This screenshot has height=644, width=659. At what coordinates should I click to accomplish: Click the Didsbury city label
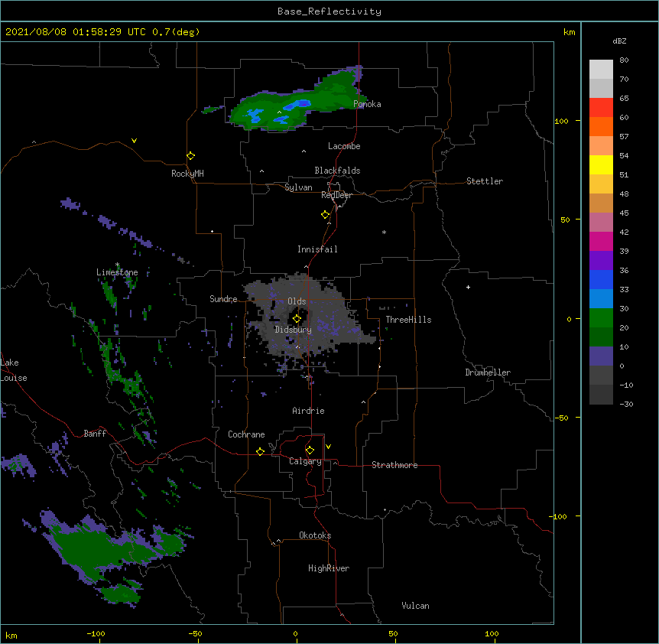click(293, 330)
